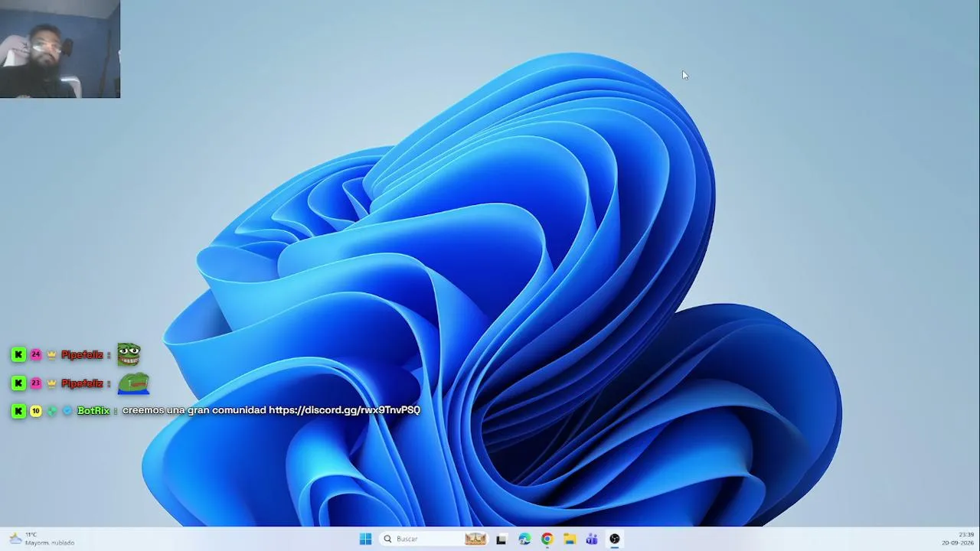
Task: Launch Google Chrome from the taskbar
Action: (x=547, y=539)
